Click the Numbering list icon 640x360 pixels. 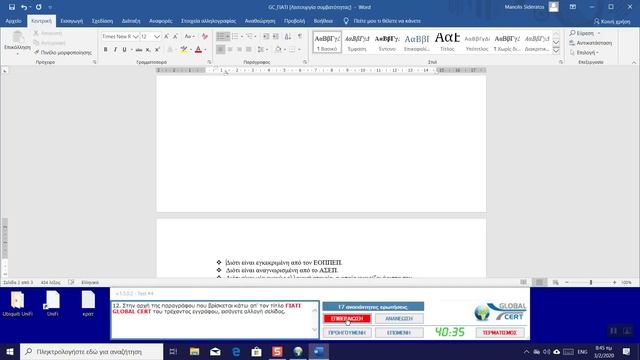pos(235,37)
